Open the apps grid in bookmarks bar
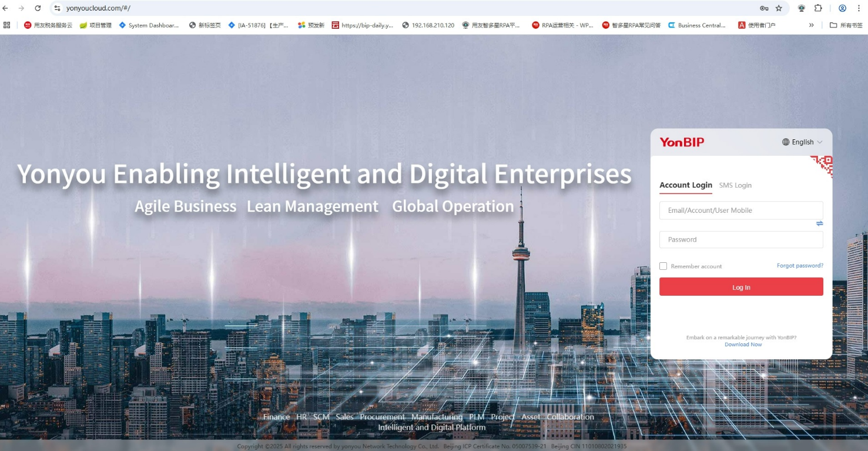The height and width of the screenshot is (451, 868). pos(7,25)
